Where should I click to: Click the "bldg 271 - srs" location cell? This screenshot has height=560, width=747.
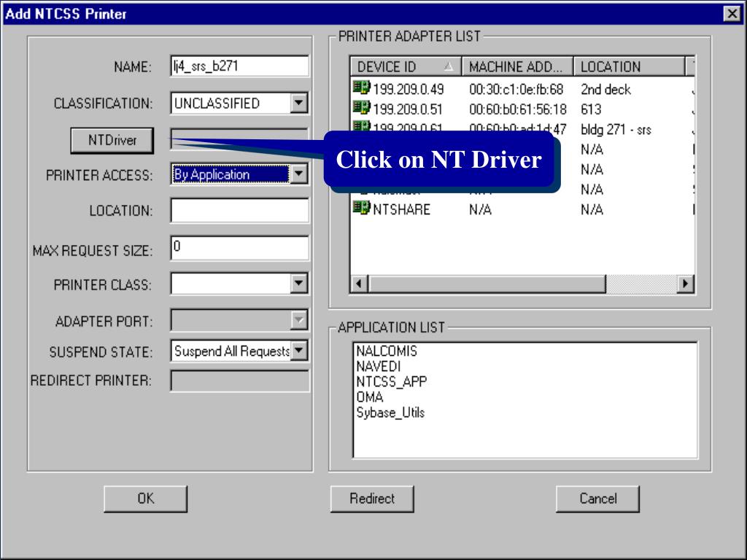pyautogui.click(x=616, y=130)
